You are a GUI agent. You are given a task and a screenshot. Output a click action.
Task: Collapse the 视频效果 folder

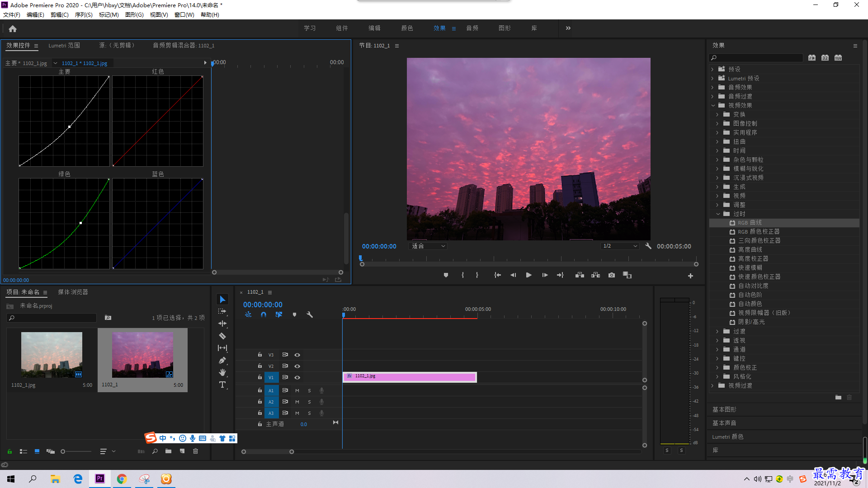click(x=713, y=105)
